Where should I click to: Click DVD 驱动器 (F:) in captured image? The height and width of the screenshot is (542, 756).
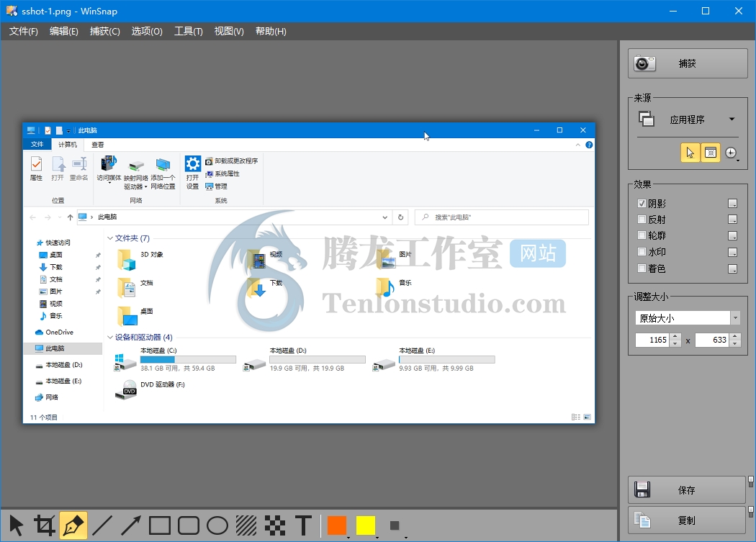pyautogui.click(x=150, y=389)
